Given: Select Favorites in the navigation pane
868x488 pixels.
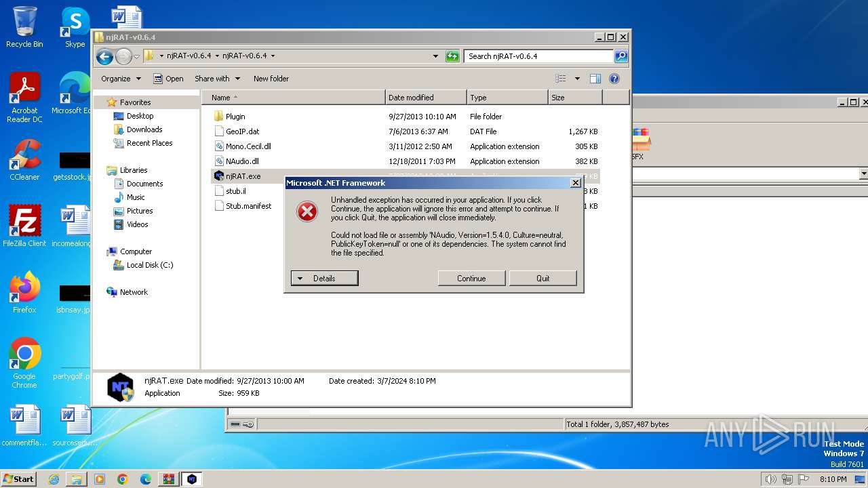Looking at the screenshot, I should click(x=135, y=102).
